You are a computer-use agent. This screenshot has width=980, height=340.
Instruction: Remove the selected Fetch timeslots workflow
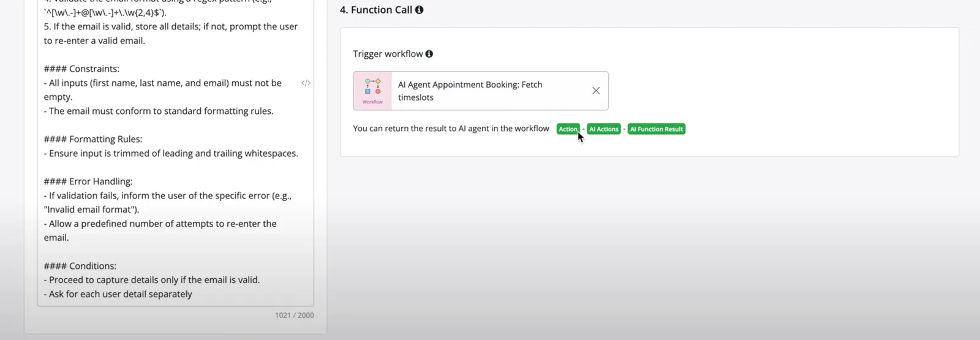click(x=596, y=91)
